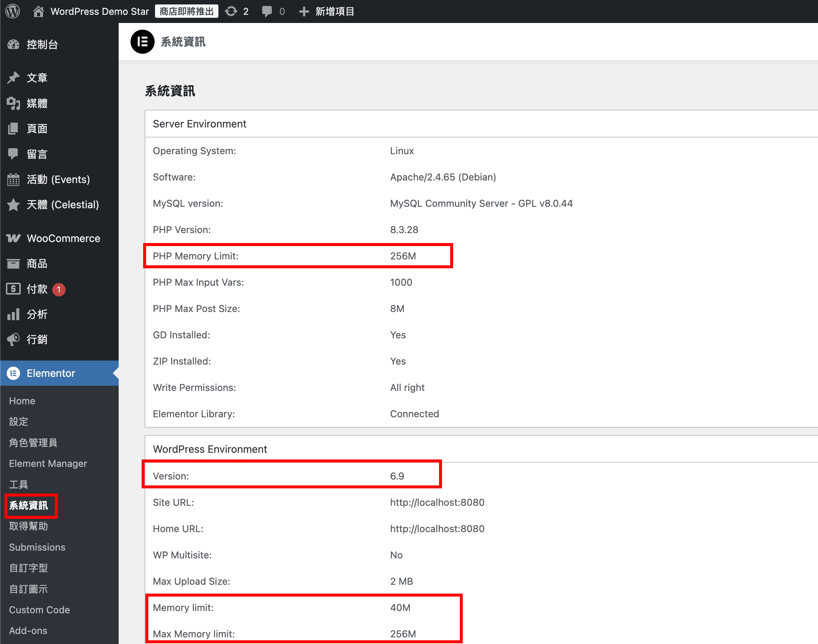Click the 商店即將推出 store badge
Viewport: 818px width, 644px height.
(x=187, y=11)
